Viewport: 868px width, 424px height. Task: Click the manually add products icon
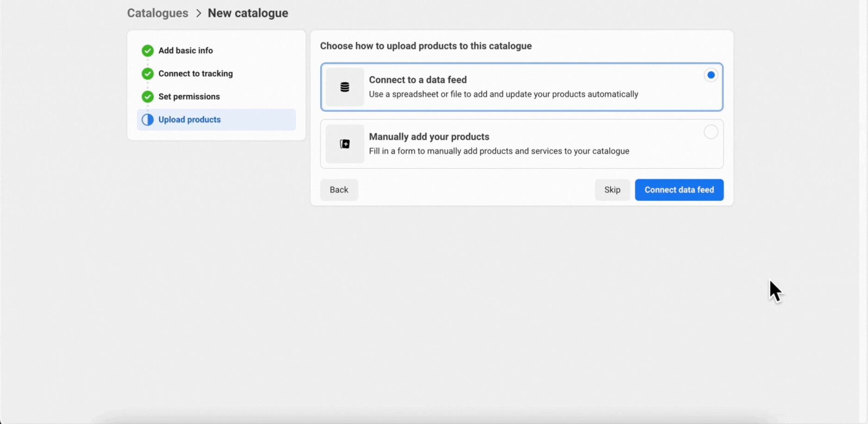[x=344, y=144]
